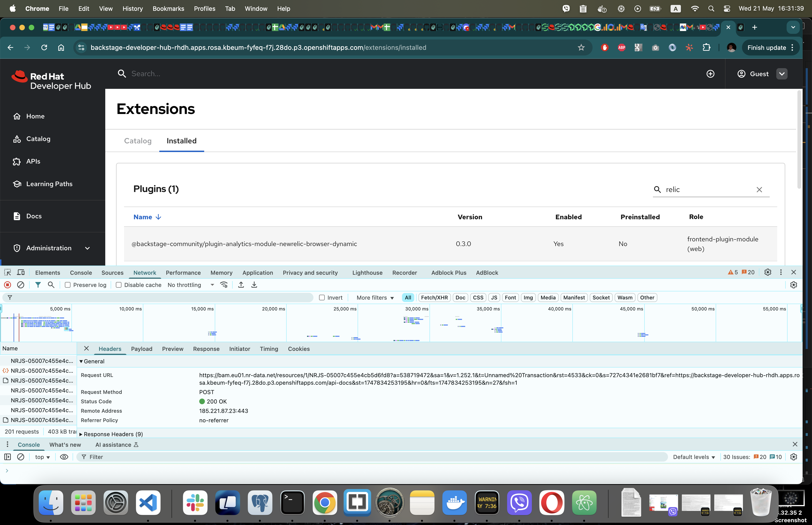The width and height of the screenshot is (812, 525).
Task: Clear the network log
Action: pos(20,285)
